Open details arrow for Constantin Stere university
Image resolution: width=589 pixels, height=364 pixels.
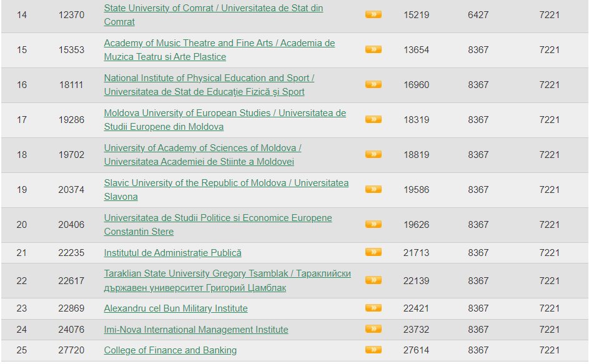point(374,224)
